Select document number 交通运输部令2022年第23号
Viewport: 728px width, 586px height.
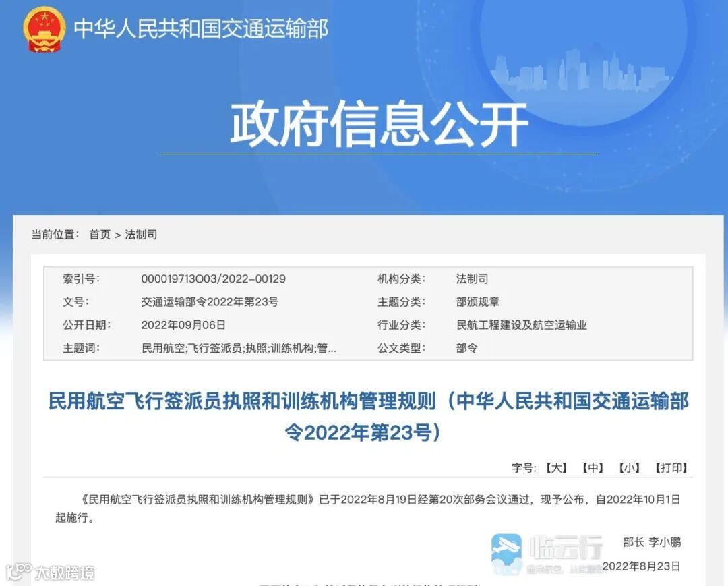pos(210,302)
